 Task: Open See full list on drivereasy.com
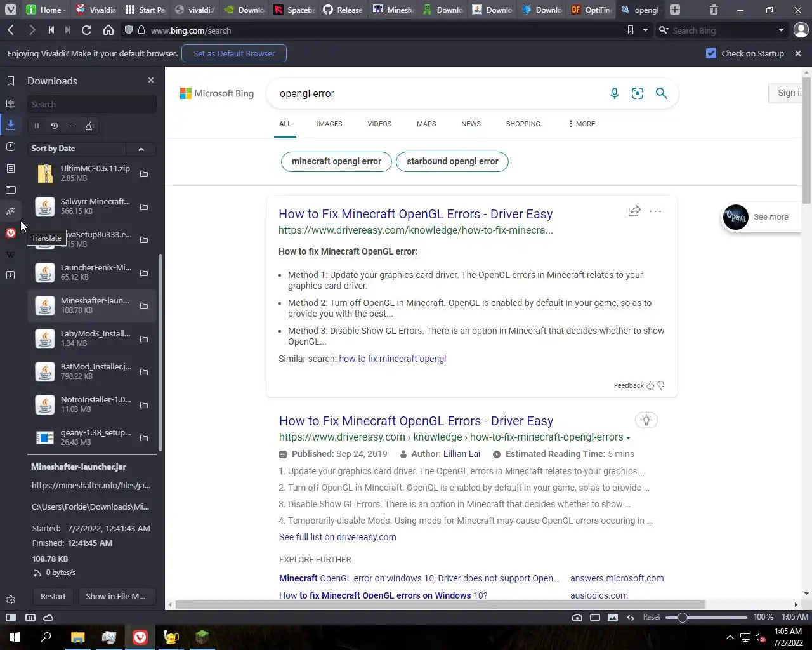click(x=337, y=537)
